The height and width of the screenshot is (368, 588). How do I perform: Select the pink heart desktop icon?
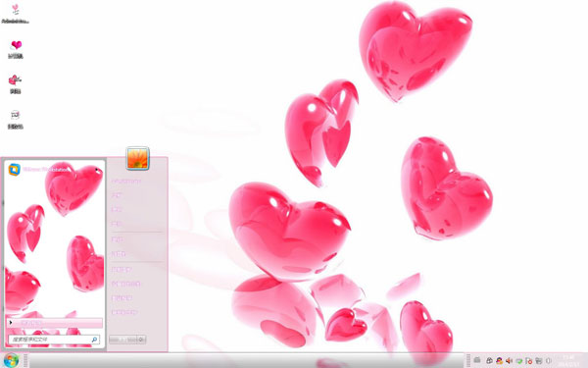(16, 50)
